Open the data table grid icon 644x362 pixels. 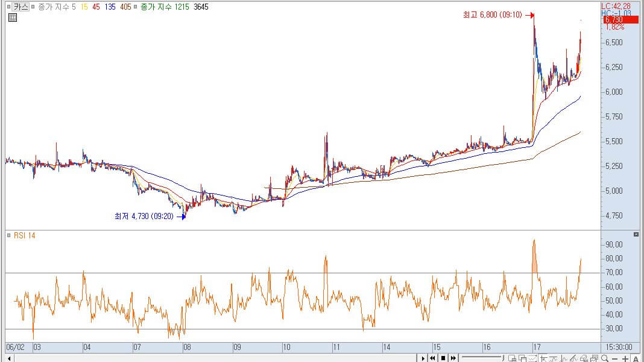[x=13, y=17]
